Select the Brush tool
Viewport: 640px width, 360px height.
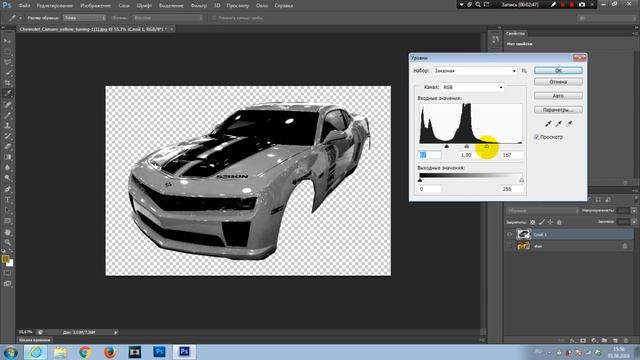[x=7, y=115]
